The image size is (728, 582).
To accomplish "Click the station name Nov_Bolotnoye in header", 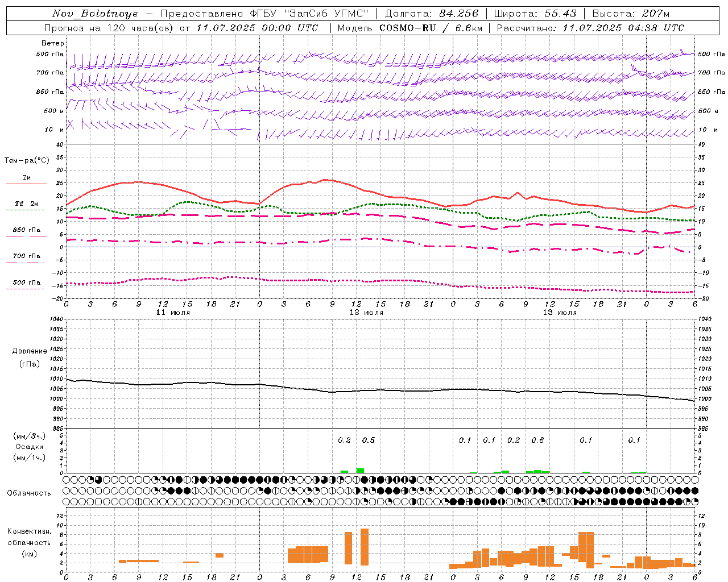I will (95, 14).
